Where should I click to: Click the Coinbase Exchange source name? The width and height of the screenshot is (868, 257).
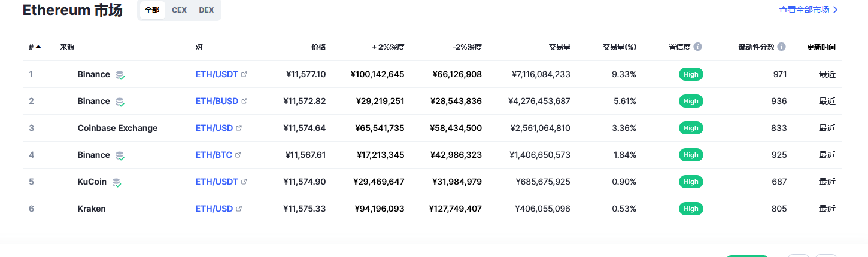click(117, 128)
